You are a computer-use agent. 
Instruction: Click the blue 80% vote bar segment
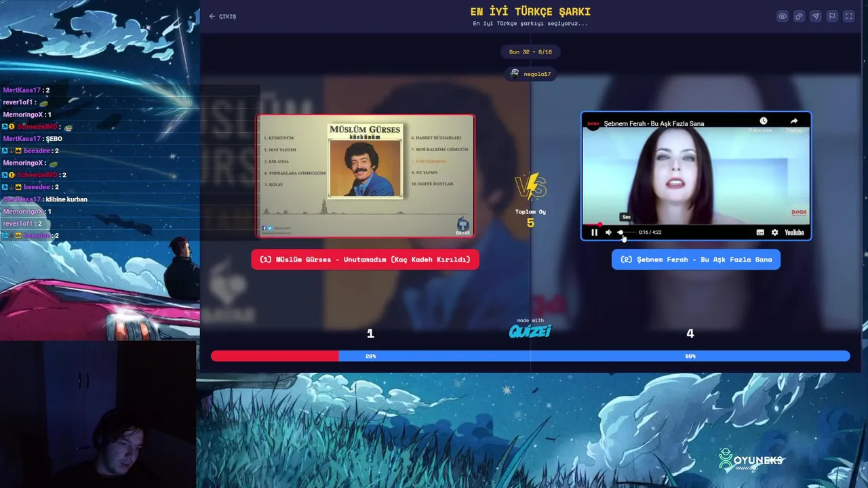[x=594, y=356]
